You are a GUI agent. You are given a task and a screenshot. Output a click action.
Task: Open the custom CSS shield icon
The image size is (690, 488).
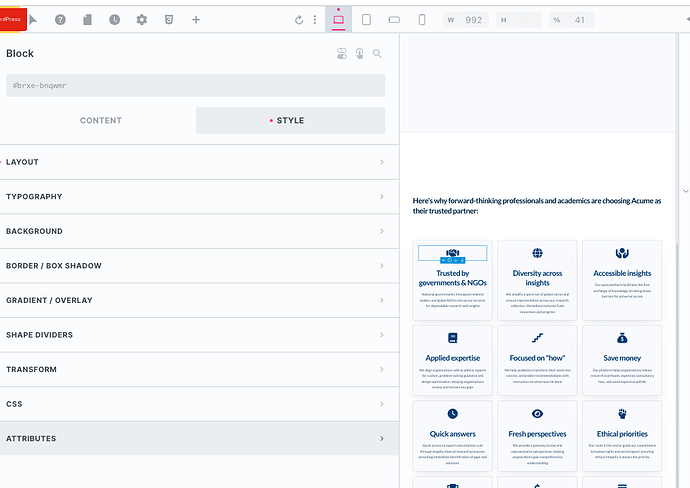point(169,19)
